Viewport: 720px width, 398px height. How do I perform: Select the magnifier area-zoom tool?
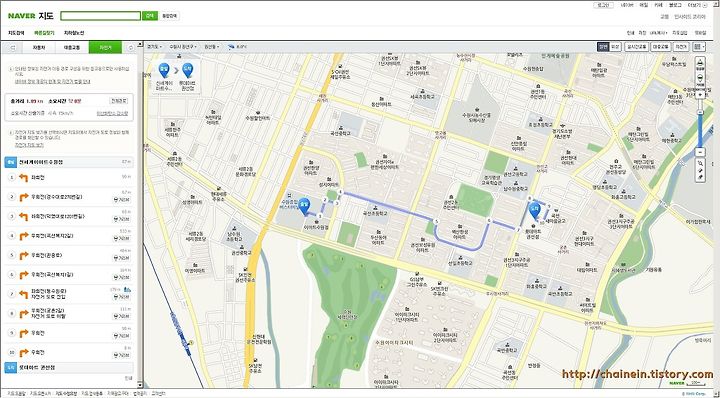coord(700,163)
